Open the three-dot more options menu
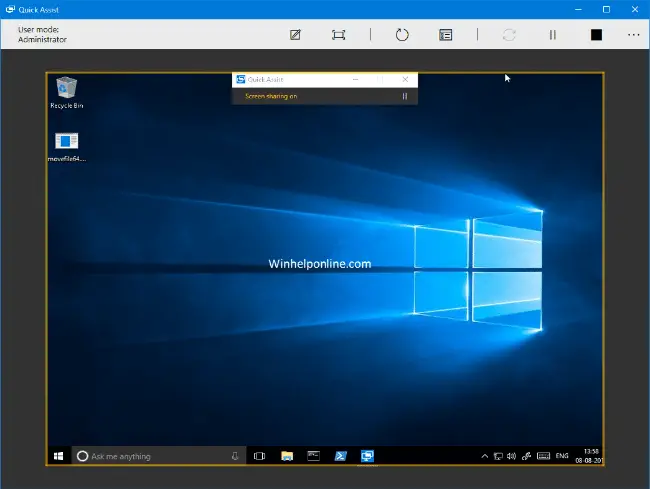Screen dimensions: 650x489 tap(633, 35)
